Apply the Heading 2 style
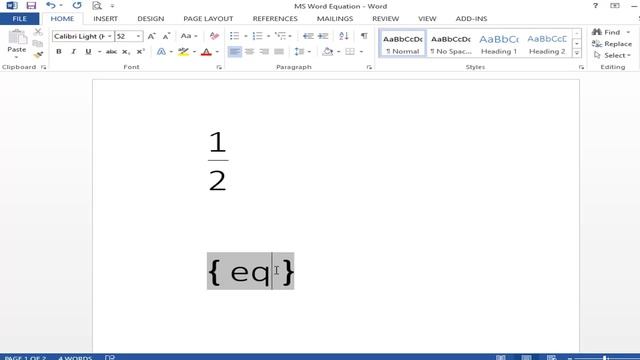640x360 pixels. 547,43
